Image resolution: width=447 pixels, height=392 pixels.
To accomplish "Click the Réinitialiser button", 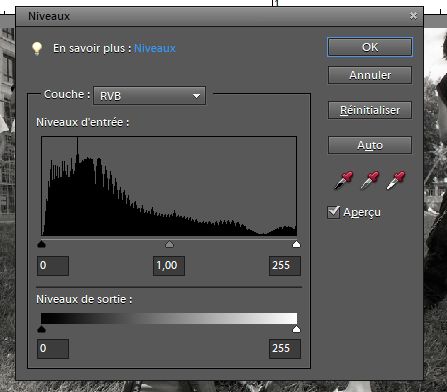I will coord(370,110).
